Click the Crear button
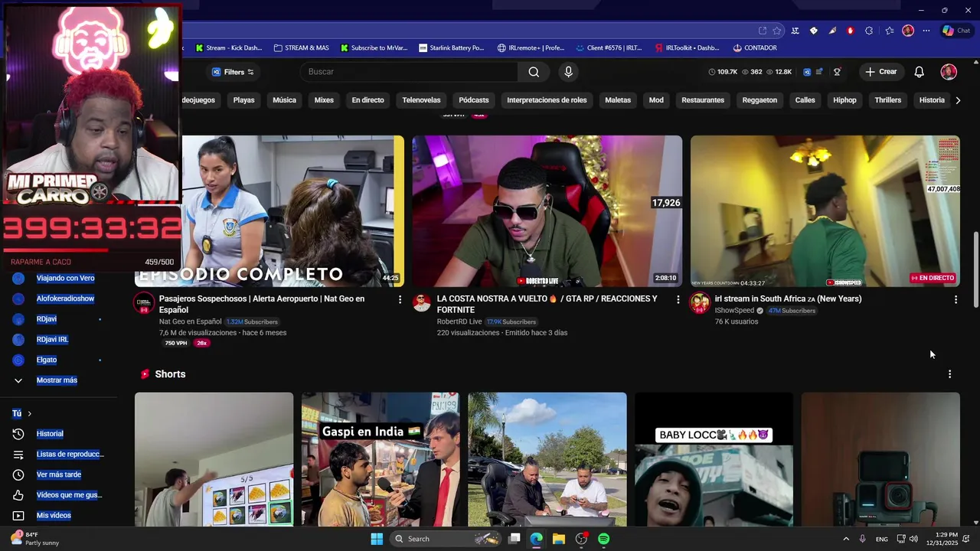Viewport: 980px width, 551px height. pyautogui.click(x=881, y=72)
